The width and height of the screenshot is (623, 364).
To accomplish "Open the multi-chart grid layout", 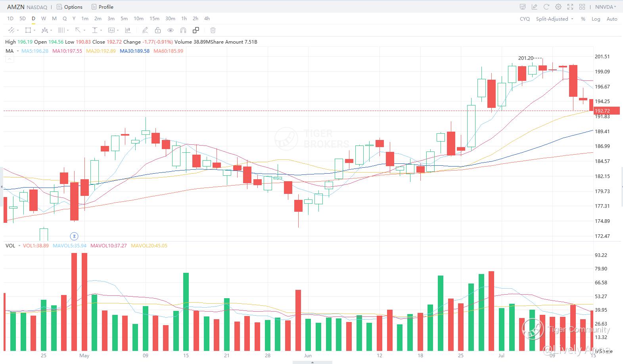I will (582, 7).
